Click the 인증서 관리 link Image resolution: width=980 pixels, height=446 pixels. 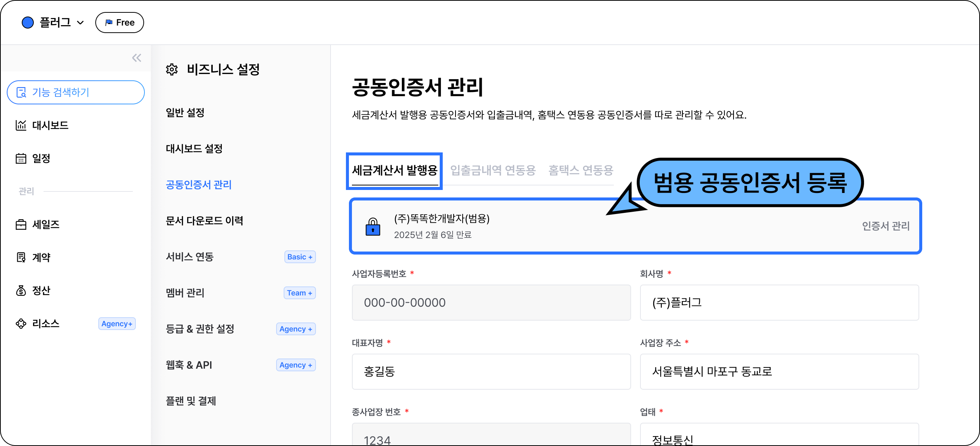click(885, 226)
